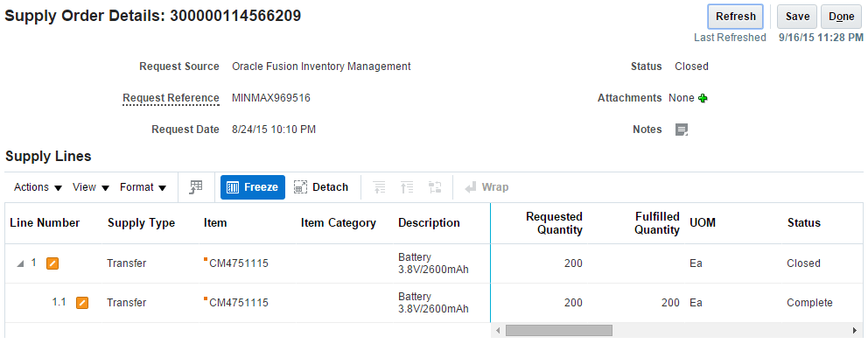Click the Detach button
The height and width of the screenshot is (344, 868).
click(x=321, y=187)
